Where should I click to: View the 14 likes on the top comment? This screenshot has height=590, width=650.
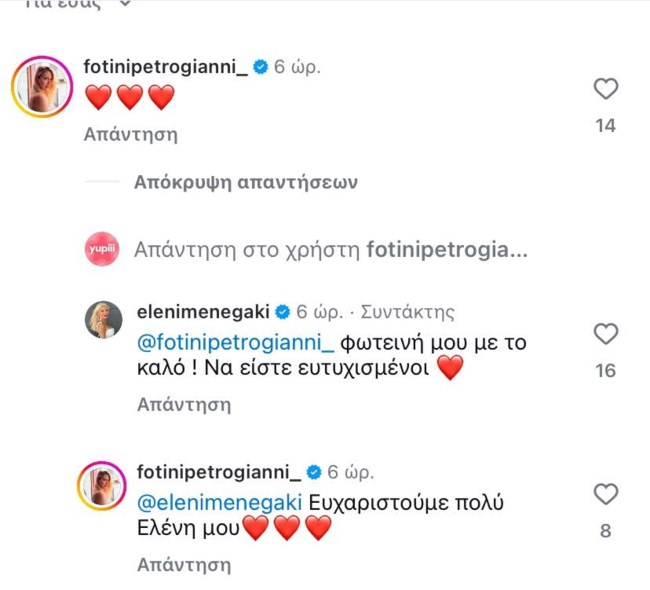click(605, 126)
